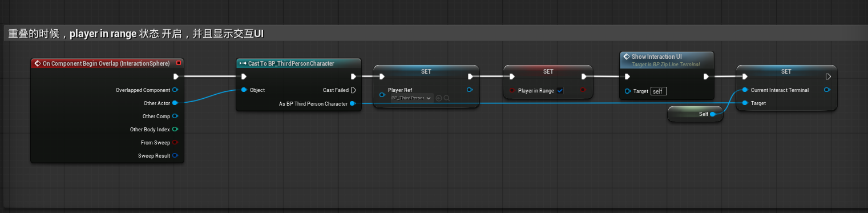Viewport: 868px width, 213px height.
Task: Click the Player in Range red input pin
Action: [512, 90]
